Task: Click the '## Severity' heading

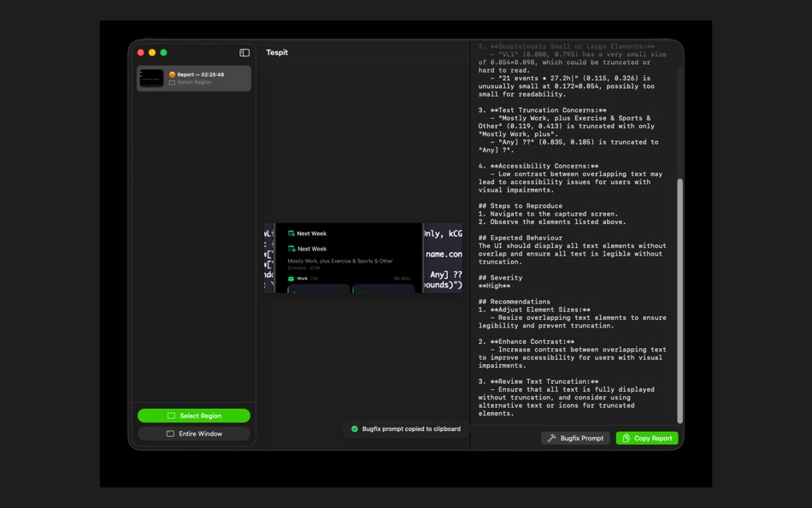Action: tap(500, 278)
